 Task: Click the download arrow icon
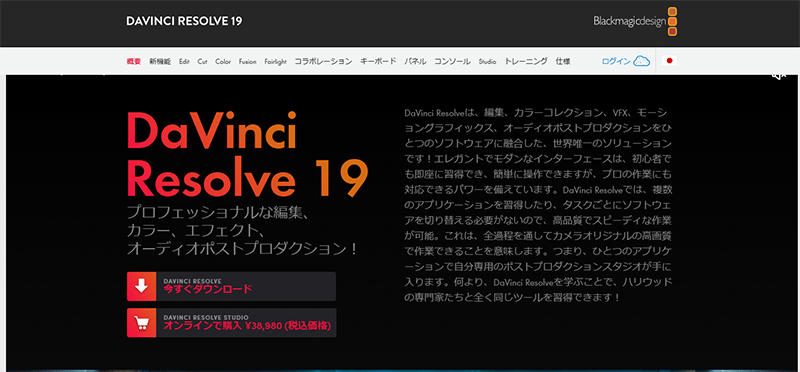[141, 286]
